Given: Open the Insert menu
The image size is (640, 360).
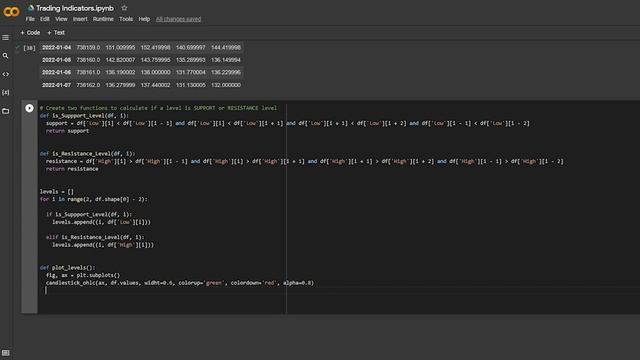Looking at the screenshot, I should (x=80, y=19).
